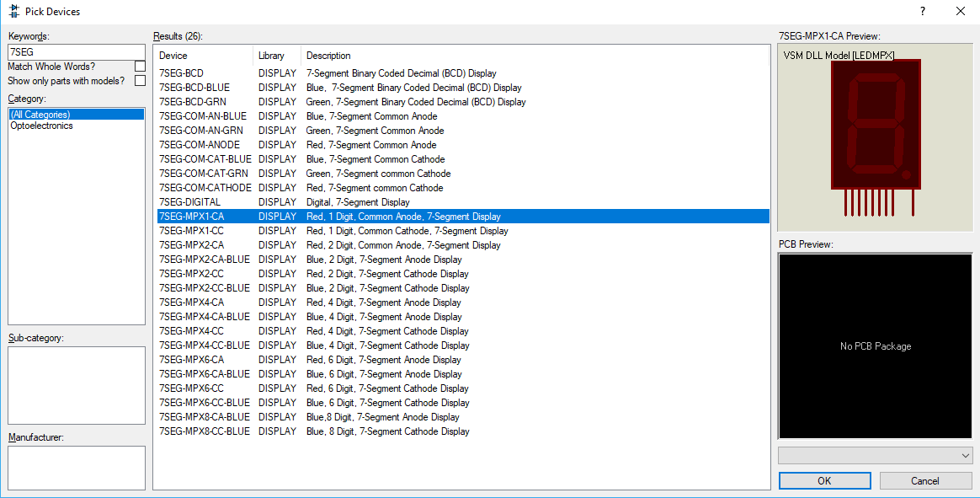Viewport: 980px width, 498px height.
Task: Select (All Categories) in Category list
Action: point(77,115)
